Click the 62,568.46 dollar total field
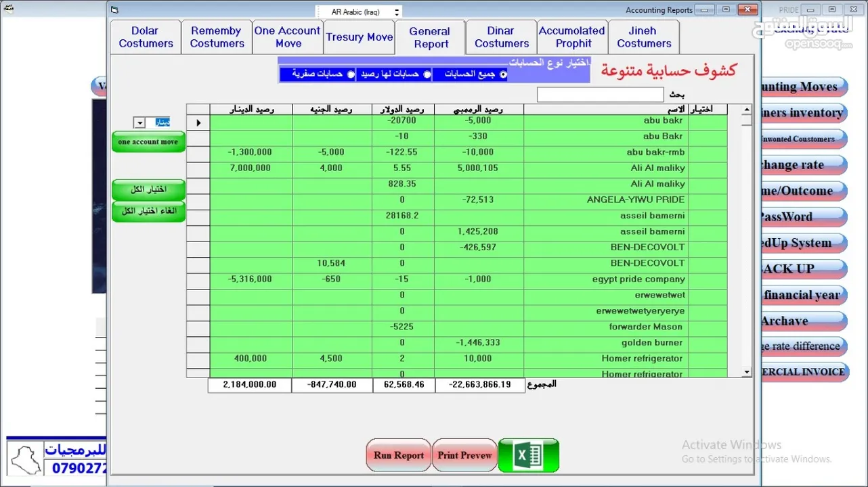 tap(404, 385)
